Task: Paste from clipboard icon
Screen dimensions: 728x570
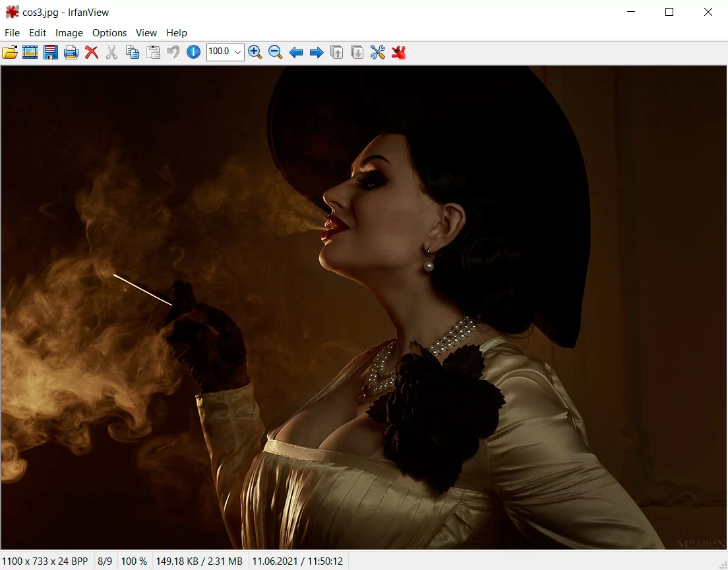Action: 153,52
